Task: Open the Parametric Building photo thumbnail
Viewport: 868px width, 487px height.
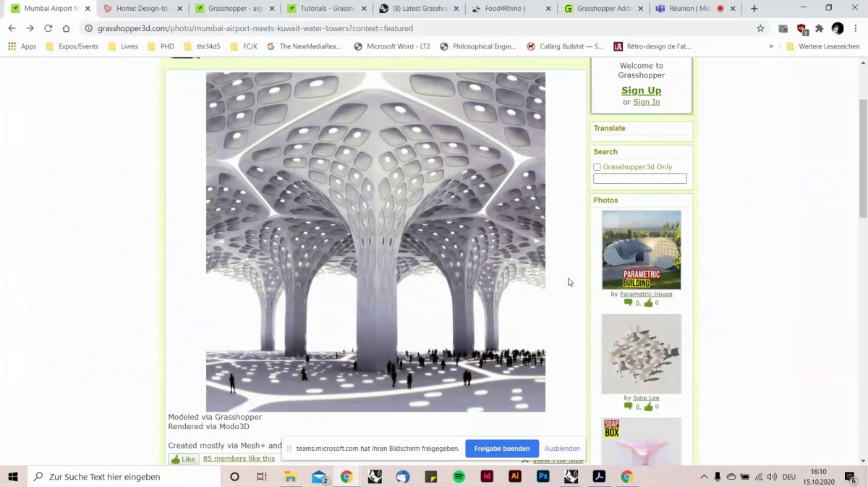Action: pos(641,250)
